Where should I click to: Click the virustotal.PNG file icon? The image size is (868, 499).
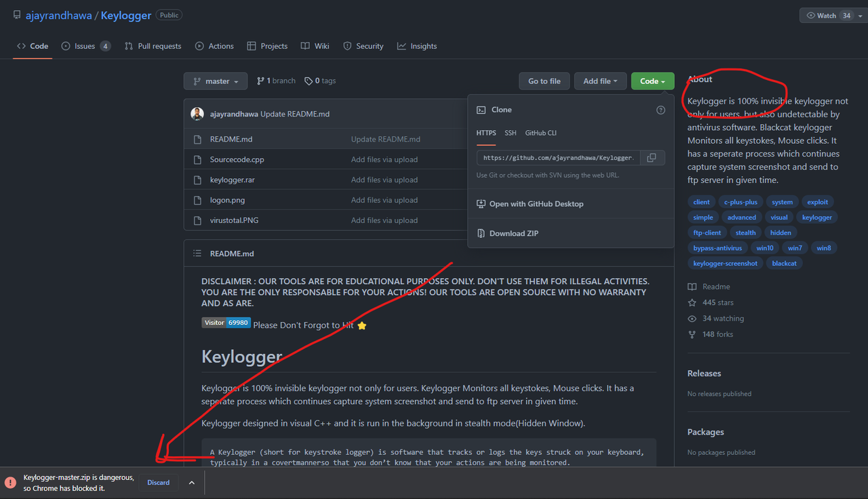click(x=197, y=220)
